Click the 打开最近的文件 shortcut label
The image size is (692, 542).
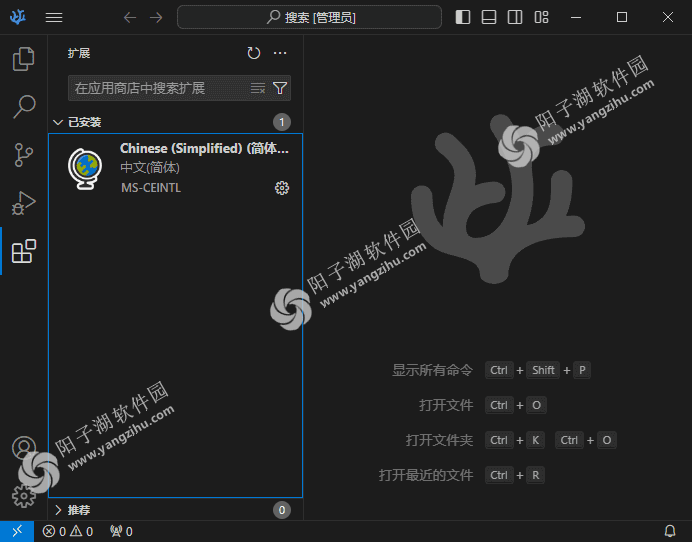[426, 475]
